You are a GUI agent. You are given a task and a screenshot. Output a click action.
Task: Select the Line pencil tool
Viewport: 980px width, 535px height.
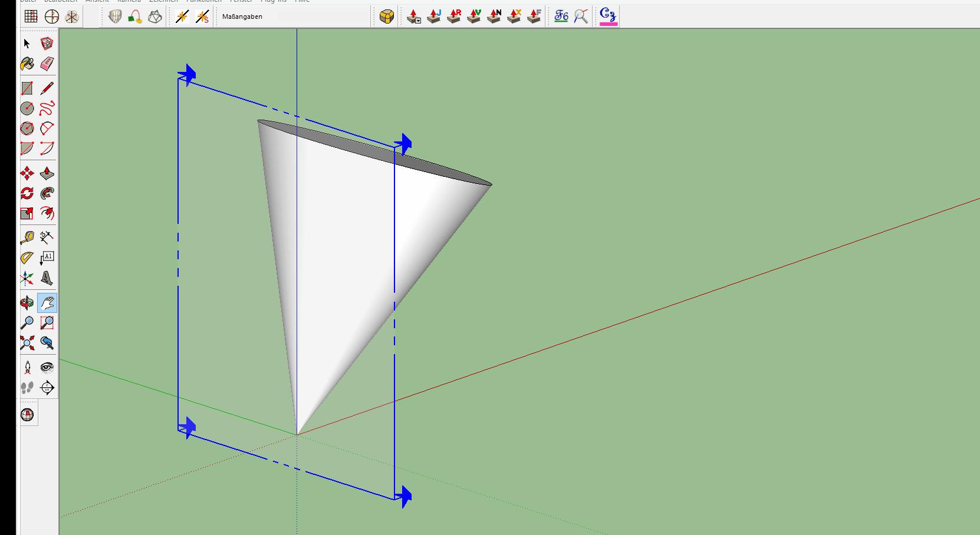coord(47,88)
